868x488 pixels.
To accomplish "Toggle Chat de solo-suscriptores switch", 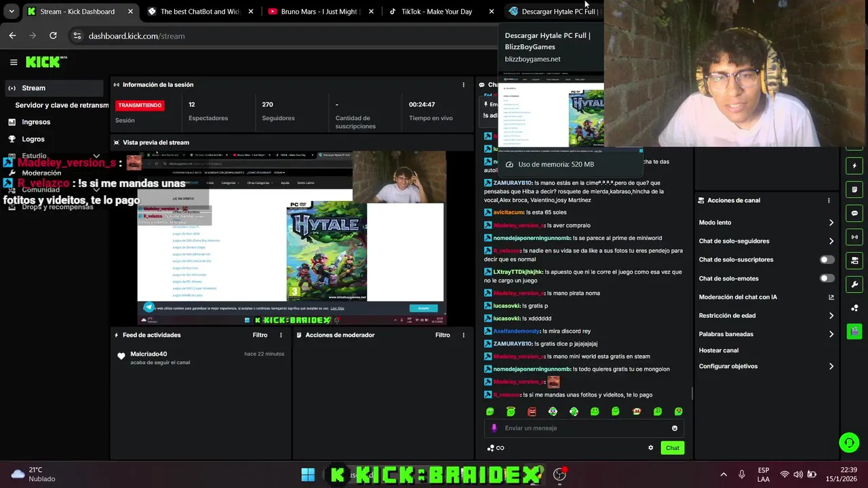I will click(827, 260).
